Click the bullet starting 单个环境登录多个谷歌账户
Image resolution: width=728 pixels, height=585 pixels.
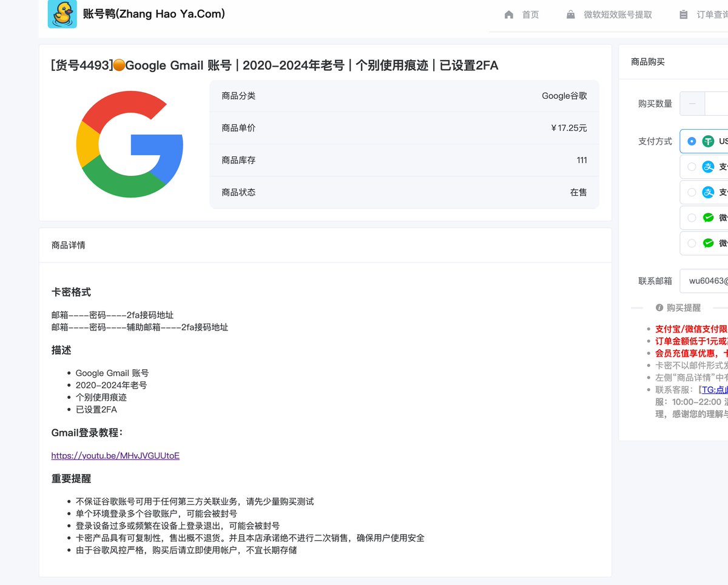pos(157,513)
